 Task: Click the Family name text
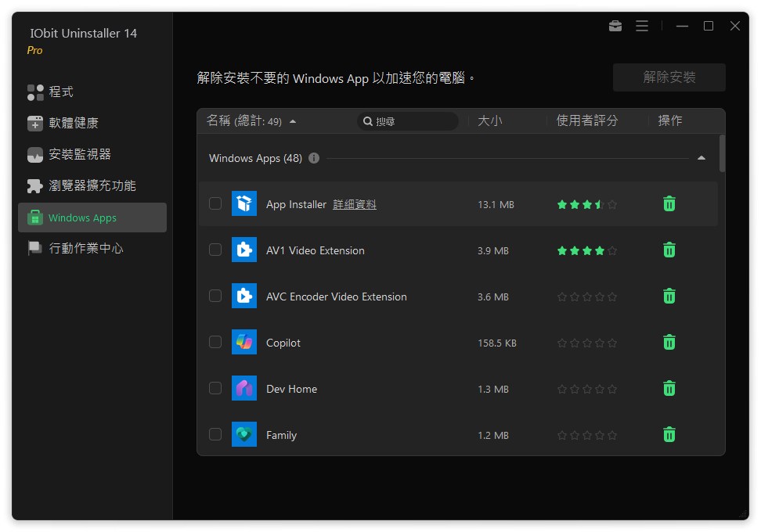point(281,435)
